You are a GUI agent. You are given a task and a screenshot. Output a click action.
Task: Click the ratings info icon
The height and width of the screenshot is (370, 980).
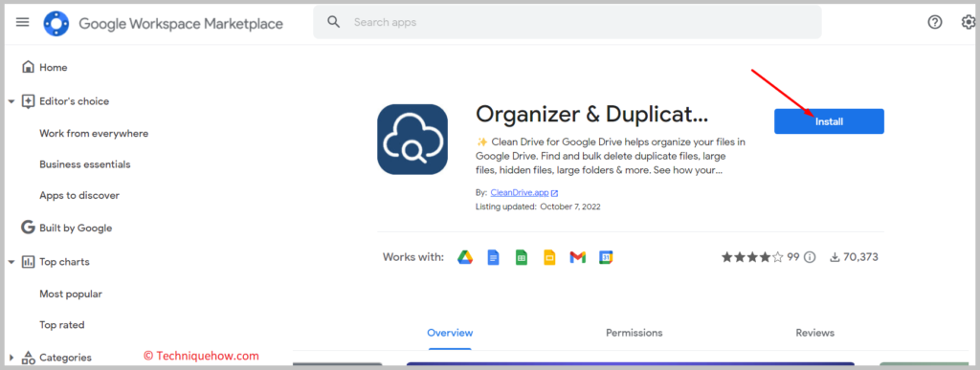coord(810,257)
